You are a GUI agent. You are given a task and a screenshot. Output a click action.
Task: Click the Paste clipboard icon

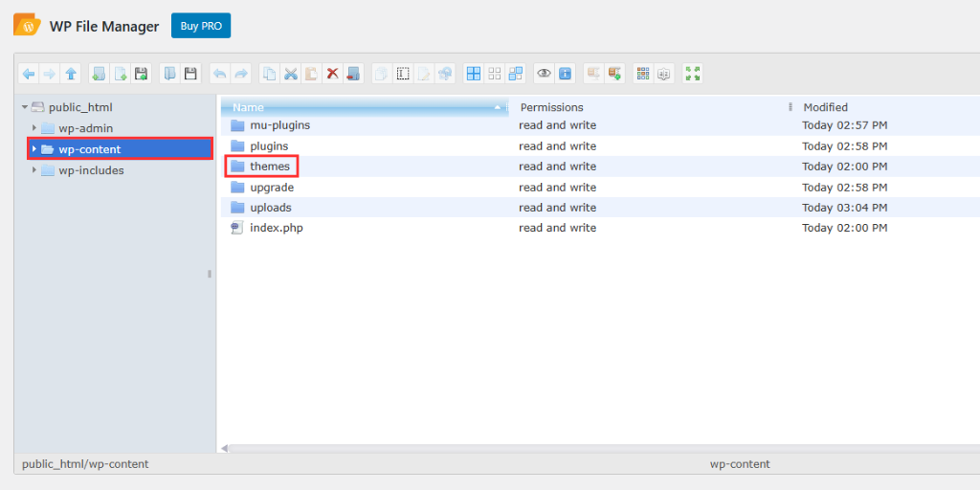(311, 74)
